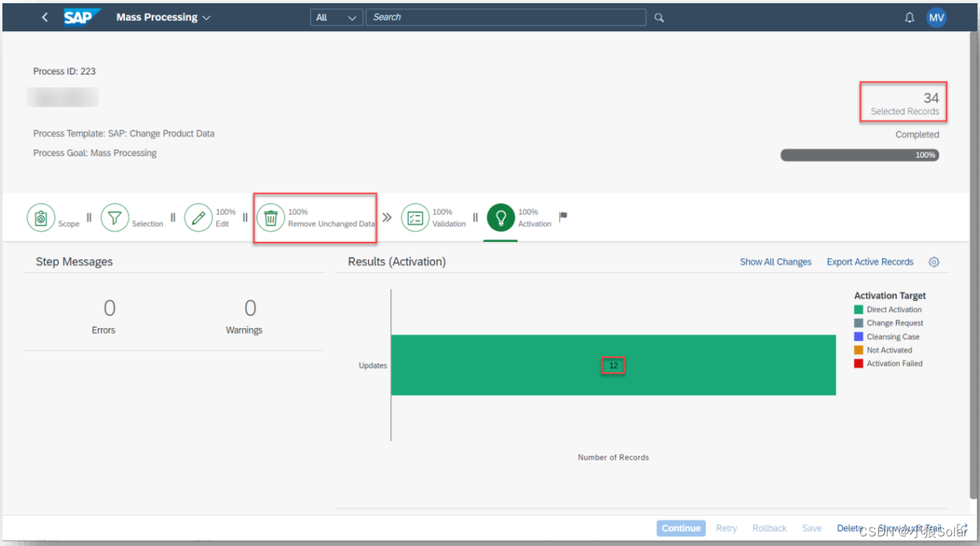
Task: Click the SAP logo
Action: click(82, 17)
